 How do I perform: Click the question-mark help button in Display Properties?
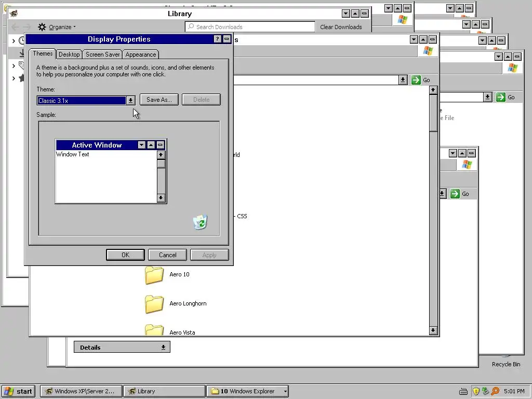click(x=218, y=39)
